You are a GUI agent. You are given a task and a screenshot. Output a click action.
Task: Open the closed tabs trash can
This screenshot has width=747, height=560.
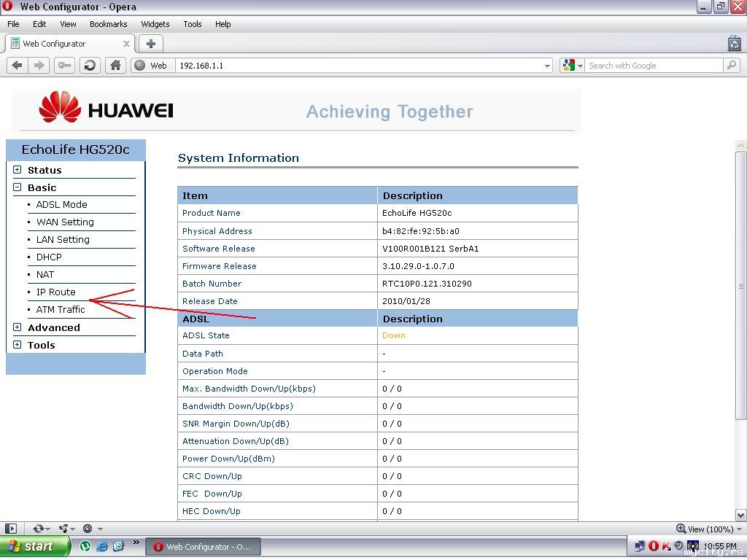(x=734, y=43)
